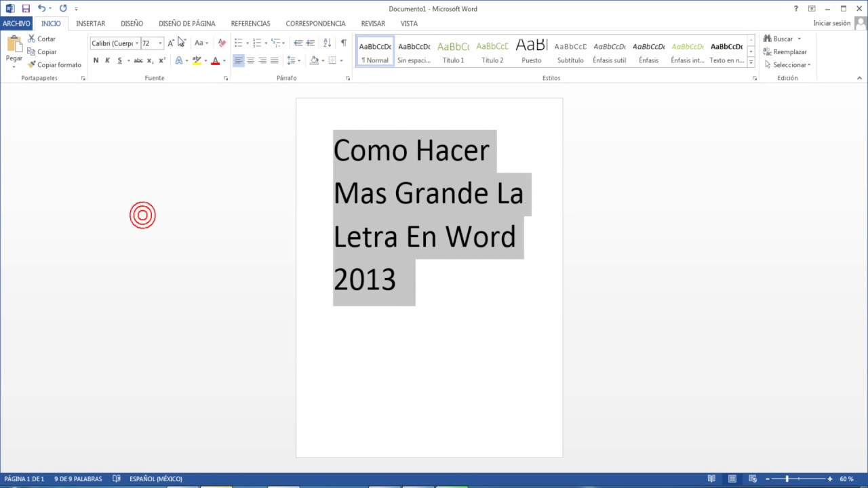Screen dimensions: 868x488
Task: Apply text effects (glowing A)
Action: [179, 60]
